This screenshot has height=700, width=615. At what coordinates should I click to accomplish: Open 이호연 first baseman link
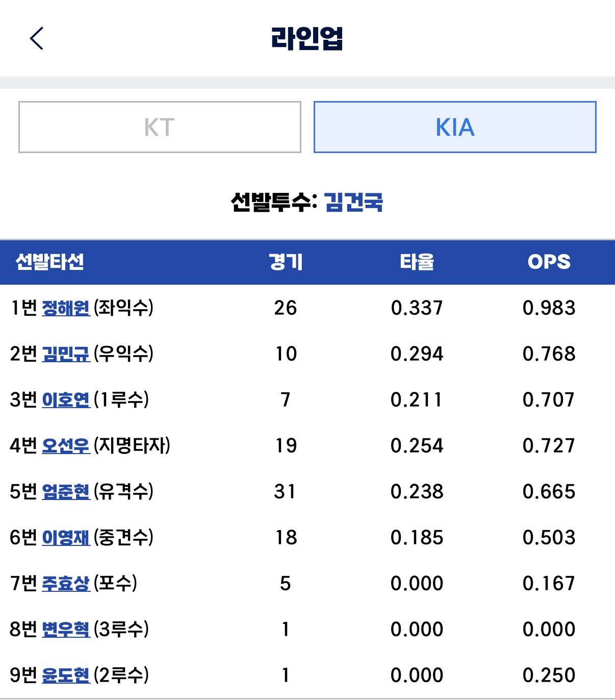[x=66, y=400]
